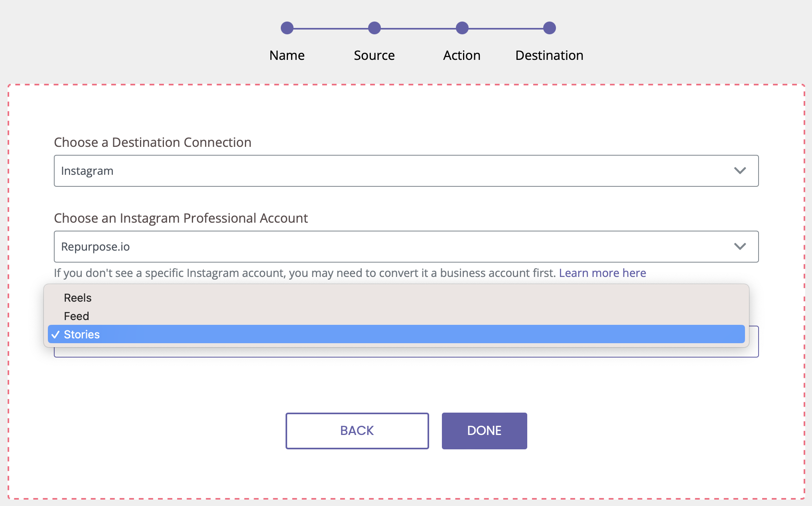Click the Name step circle
This screenshot has width=812, height=506.
(287, 28)
